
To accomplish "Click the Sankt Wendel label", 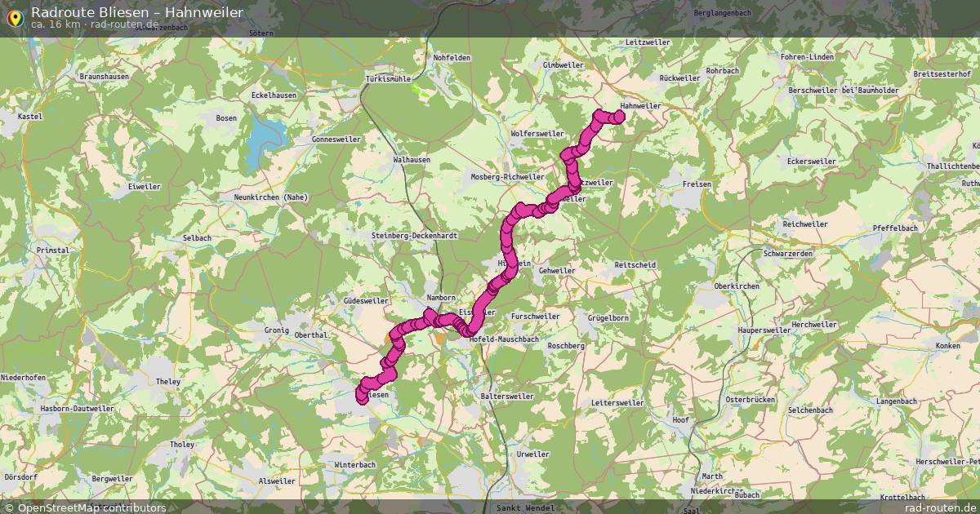I will [519, 507].
